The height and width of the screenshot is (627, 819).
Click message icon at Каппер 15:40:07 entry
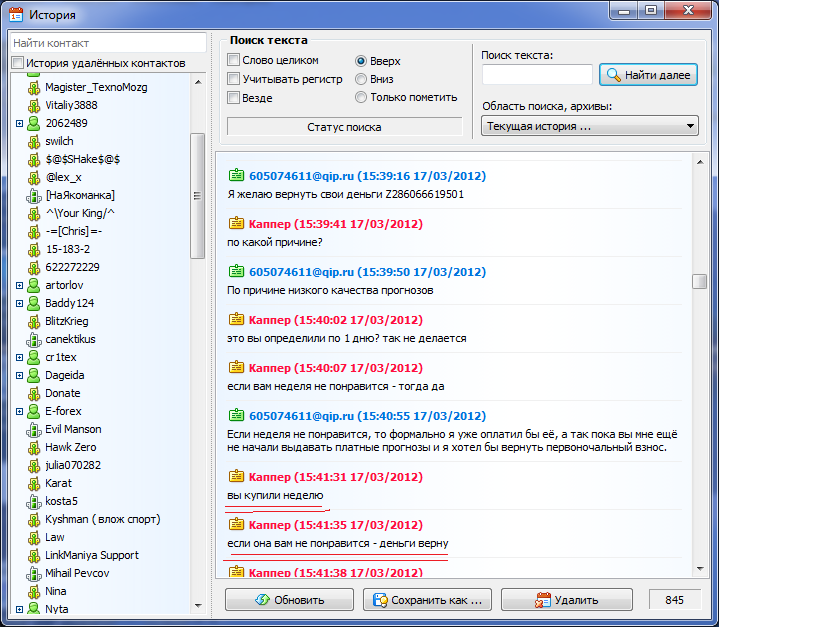237,367
